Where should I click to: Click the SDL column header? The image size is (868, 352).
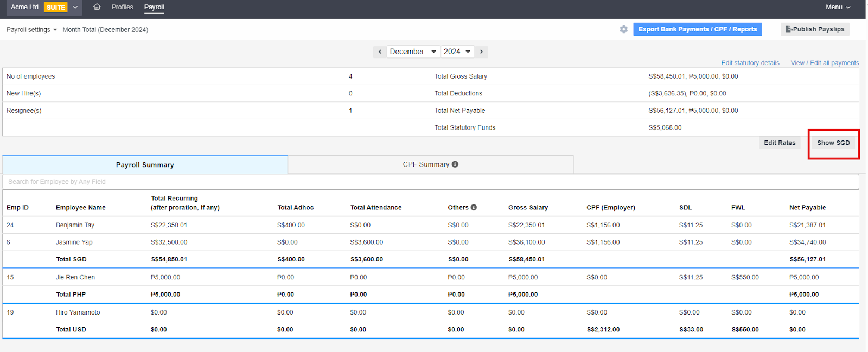[x=686, y=208]
